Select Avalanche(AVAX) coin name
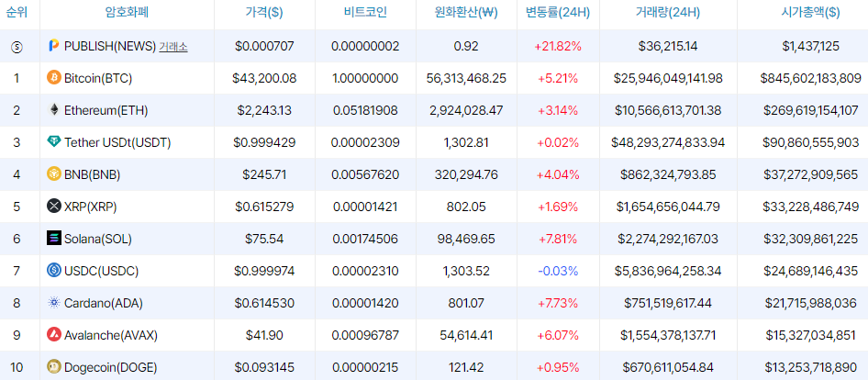Image resolution: width=868 pixels, height=380 pixels. [111, 335]
